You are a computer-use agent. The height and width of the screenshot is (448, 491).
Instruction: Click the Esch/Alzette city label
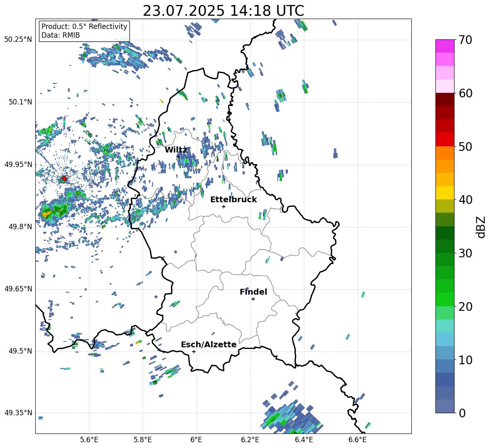(x=209, y=344)
